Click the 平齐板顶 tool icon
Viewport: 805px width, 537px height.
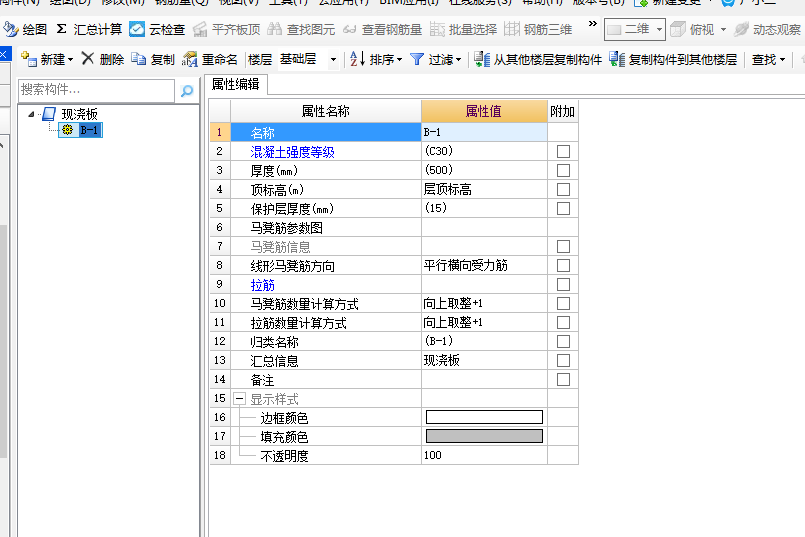point(200,29)
